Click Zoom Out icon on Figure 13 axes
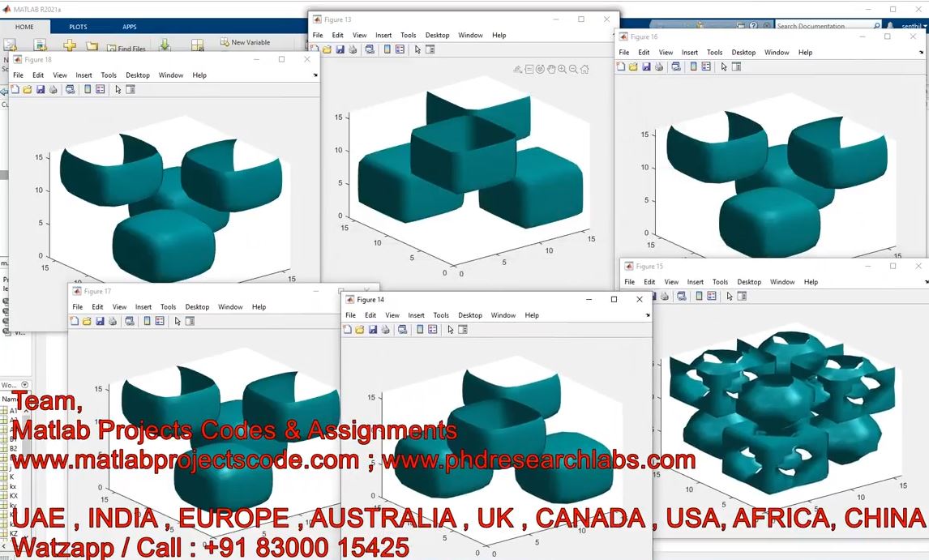The width and height of the screenshot is (929, 560). click(573, 70)
